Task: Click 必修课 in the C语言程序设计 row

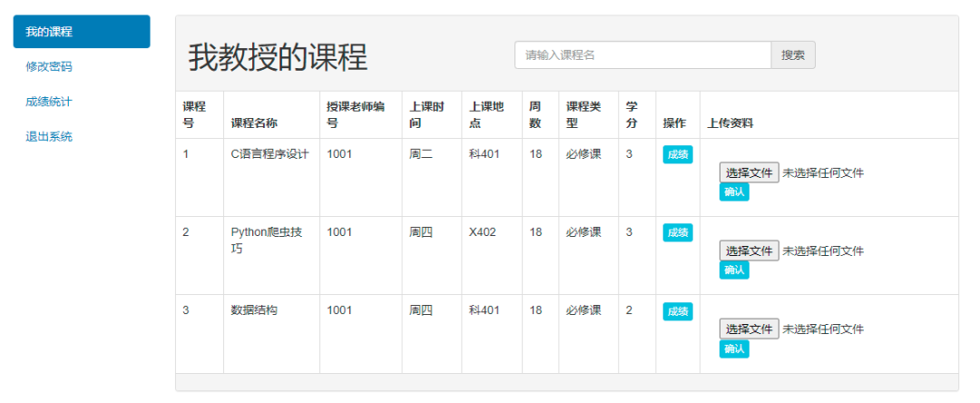Action: (x=583, y=154)
